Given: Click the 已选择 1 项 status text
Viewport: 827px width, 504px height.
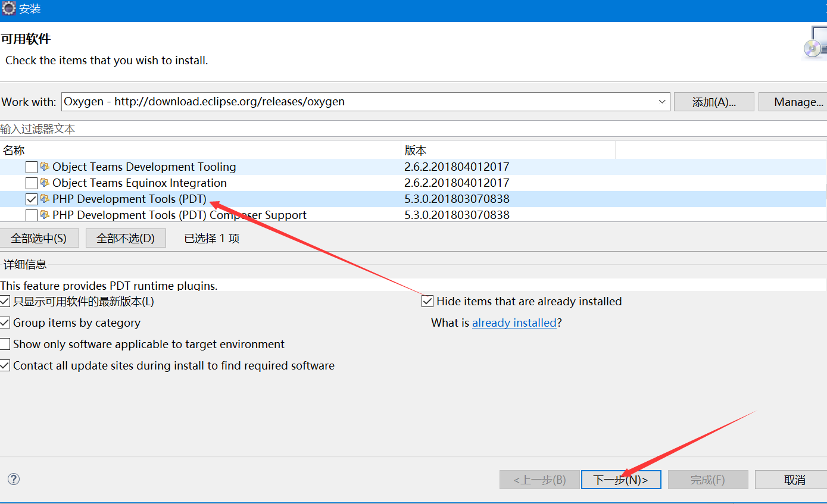Looking at the screenshot, I should [211, 238].
